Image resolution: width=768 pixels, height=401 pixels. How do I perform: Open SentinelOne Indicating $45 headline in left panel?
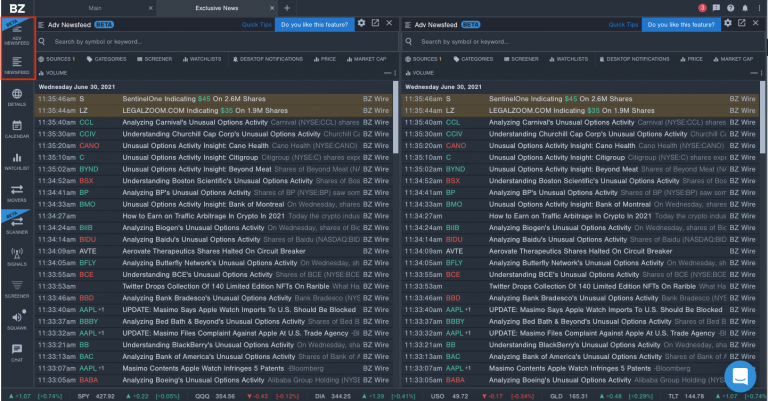click(x=194, y=99)
